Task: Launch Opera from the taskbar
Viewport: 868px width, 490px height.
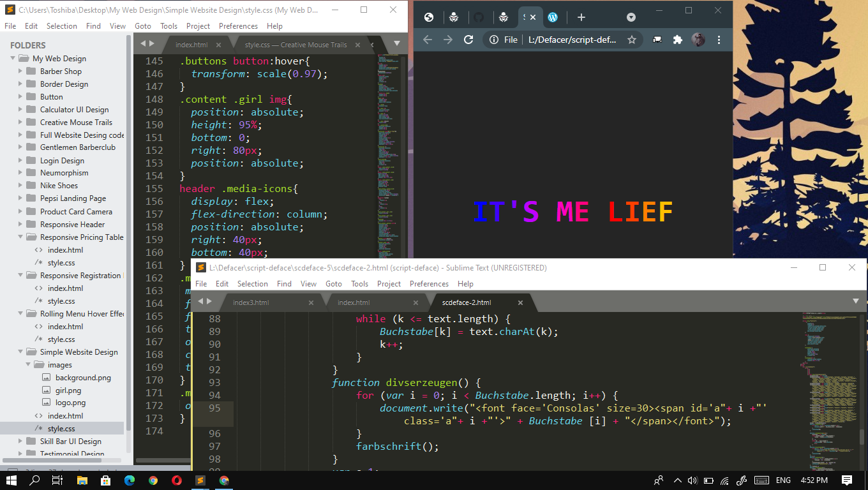Action: [177, 480]
